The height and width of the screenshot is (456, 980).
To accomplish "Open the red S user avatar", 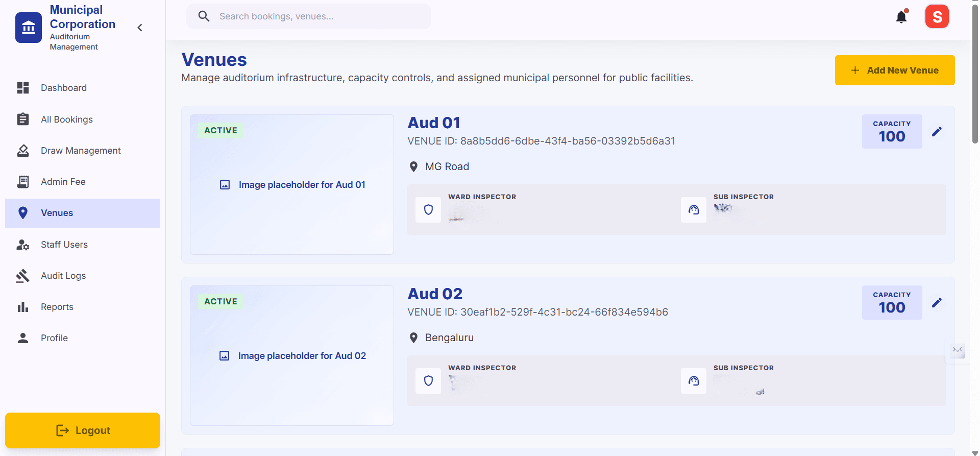I will (937, 17).
